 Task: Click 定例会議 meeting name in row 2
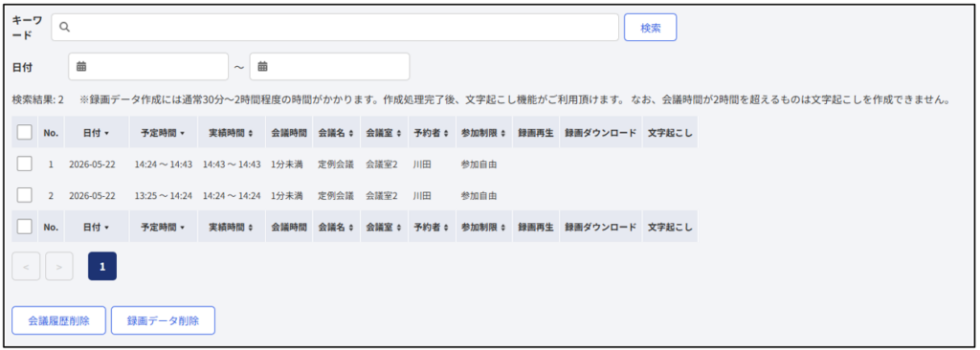point(336,196)
